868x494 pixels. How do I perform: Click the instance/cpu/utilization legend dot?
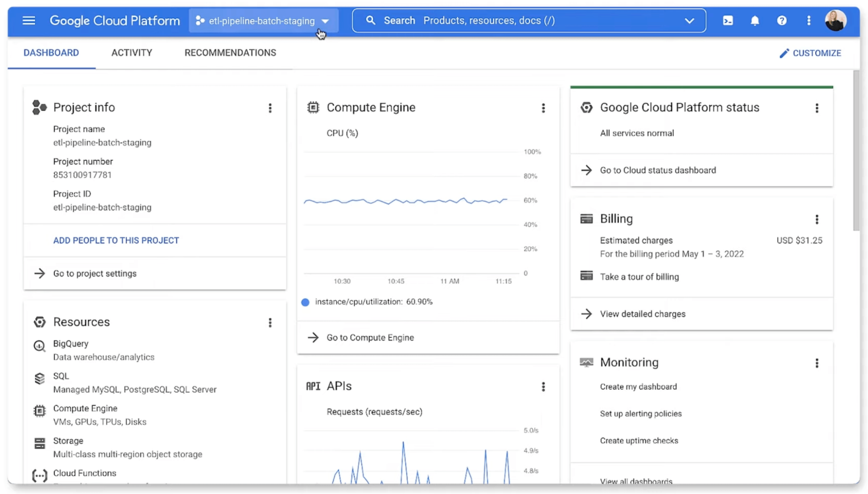305,302
